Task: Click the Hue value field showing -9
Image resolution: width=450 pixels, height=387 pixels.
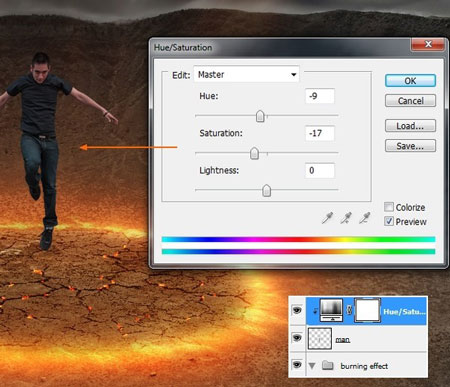Action: (320, 96)
